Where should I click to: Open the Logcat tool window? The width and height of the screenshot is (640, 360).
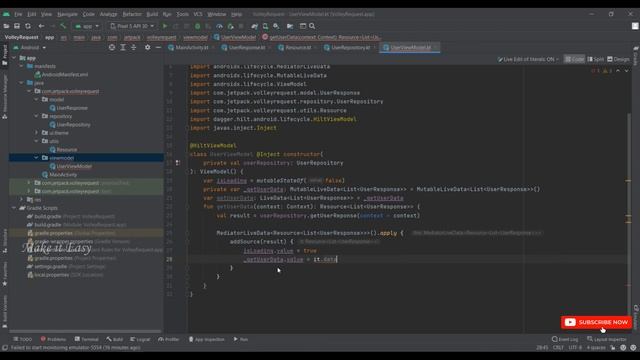click(140, 339)
